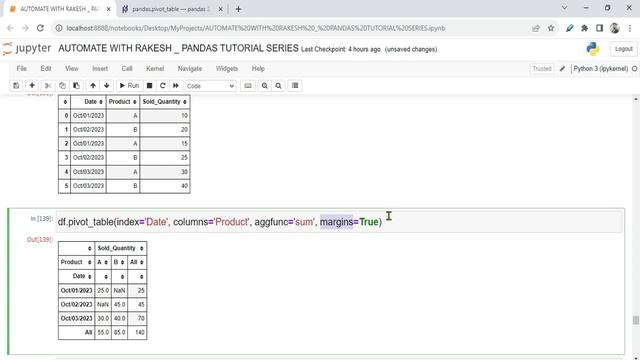Rename notebook via the title text
The height and width of the screenshot is (360, 640).
coord(178,48)
